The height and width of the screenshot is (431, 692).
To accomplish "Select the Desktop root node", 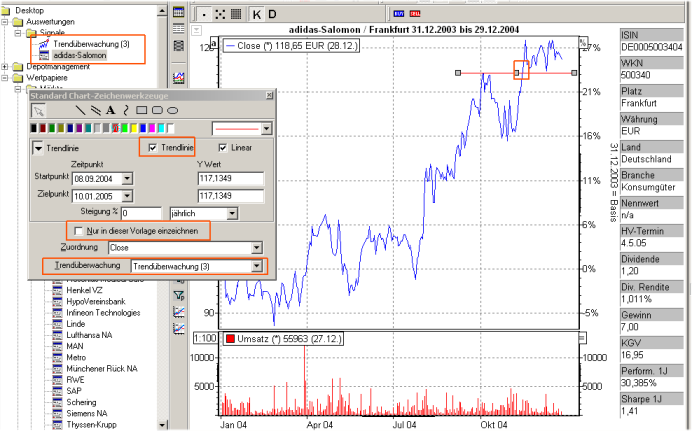I will tap(30, 10).
